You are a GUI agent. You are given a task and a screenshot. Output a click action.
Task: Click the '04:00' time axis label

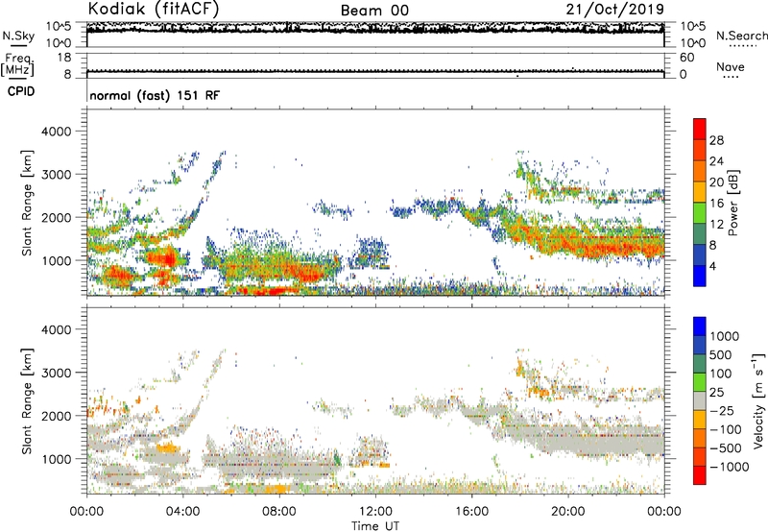coord(183,512)
